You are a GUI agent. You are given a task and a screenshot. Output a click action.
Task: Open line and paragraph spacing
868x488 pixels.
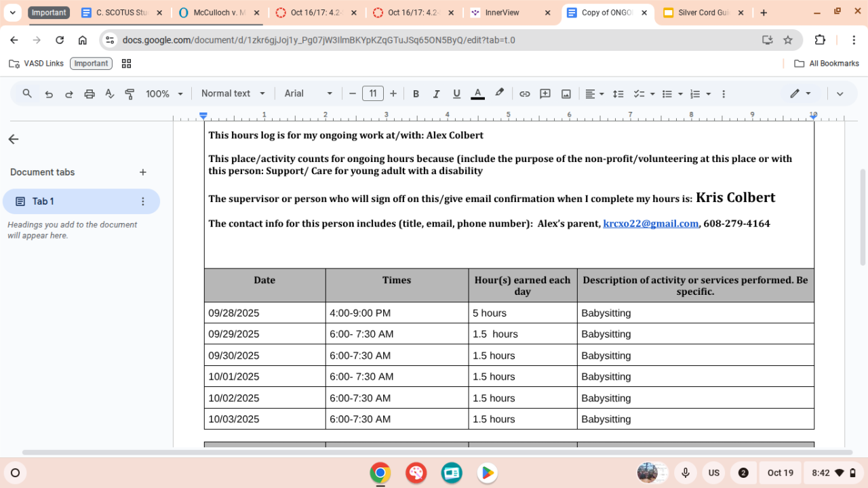(x=618, y=94)
